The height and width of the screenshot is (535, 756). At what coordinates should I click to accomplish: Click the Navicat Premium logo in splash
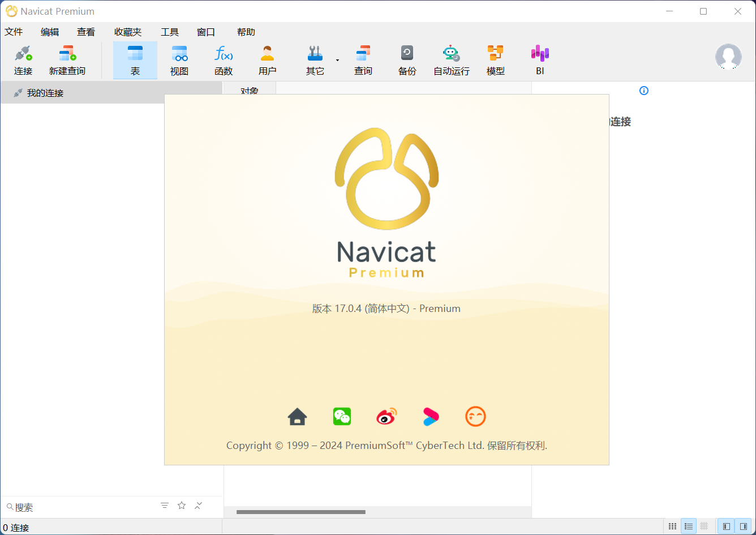[x=386, y=203]
